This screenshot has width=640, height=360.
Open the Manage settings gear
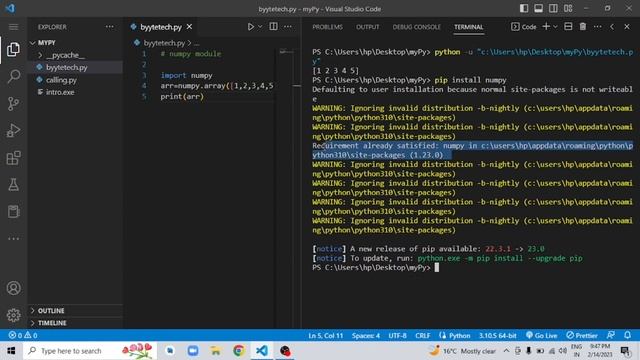coord(13,315)
